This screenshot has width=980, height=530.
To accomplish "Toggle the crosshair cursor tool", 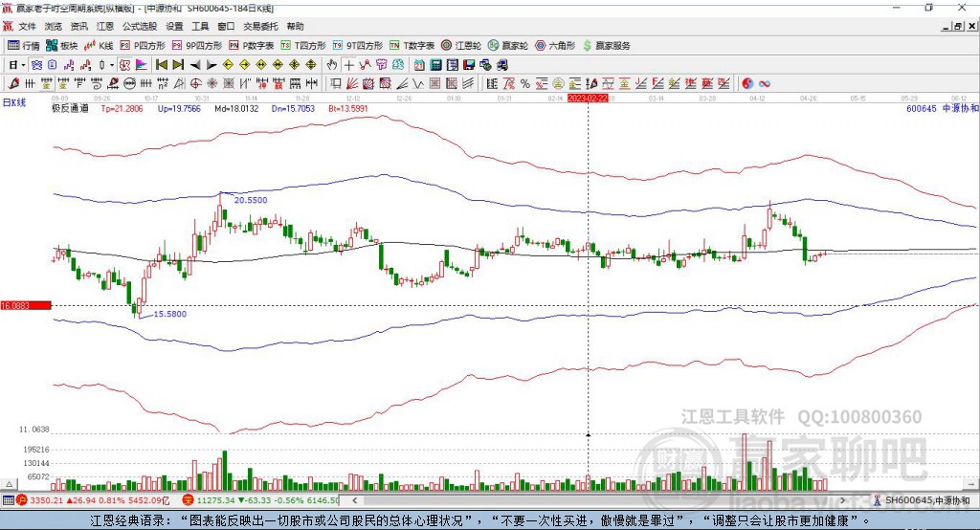I will point(348,65).
